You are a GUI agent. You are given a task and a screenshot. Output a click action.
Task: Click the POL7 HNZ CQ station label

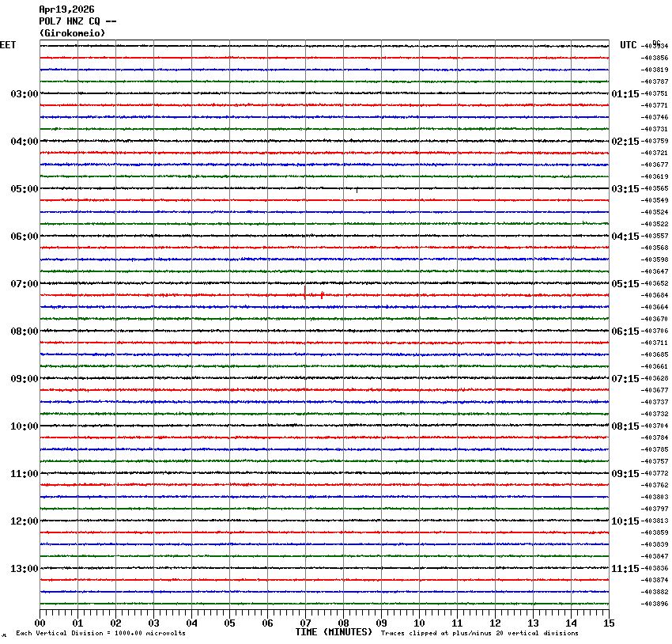pos(77,21)
